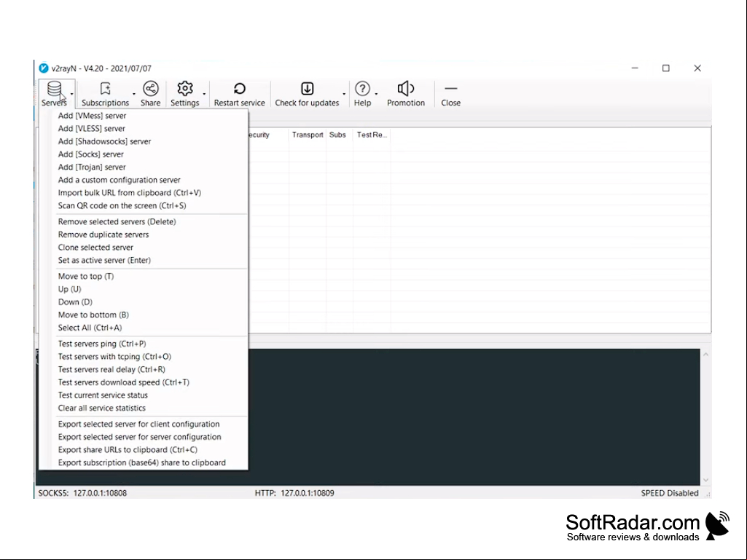The height and width of the screenshot is (560, 747).
Task: Choose Remove selected servers (Delete)
Action: point(144,222)
